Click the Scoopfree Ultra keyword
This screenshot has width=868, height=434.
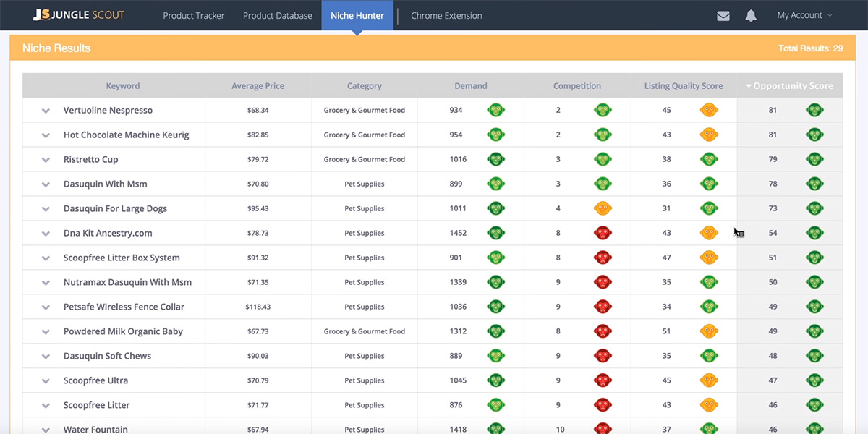click(95, 380)
